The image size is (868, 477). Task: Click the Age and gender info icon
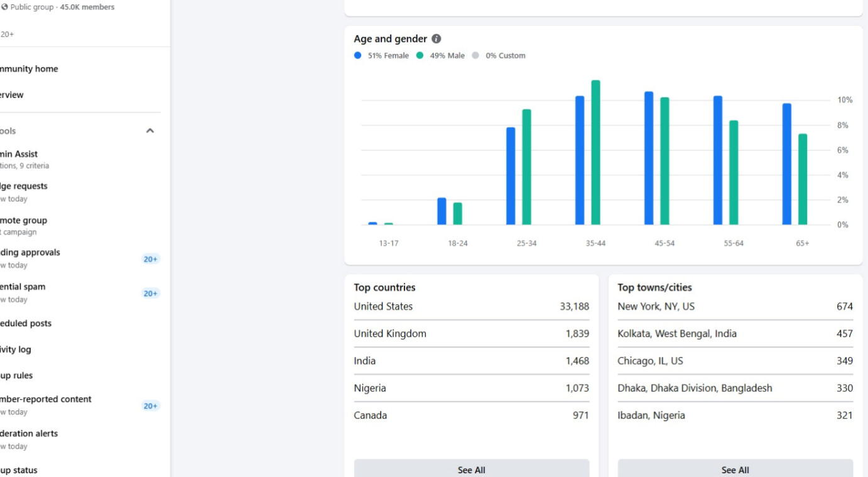(437, 39)
